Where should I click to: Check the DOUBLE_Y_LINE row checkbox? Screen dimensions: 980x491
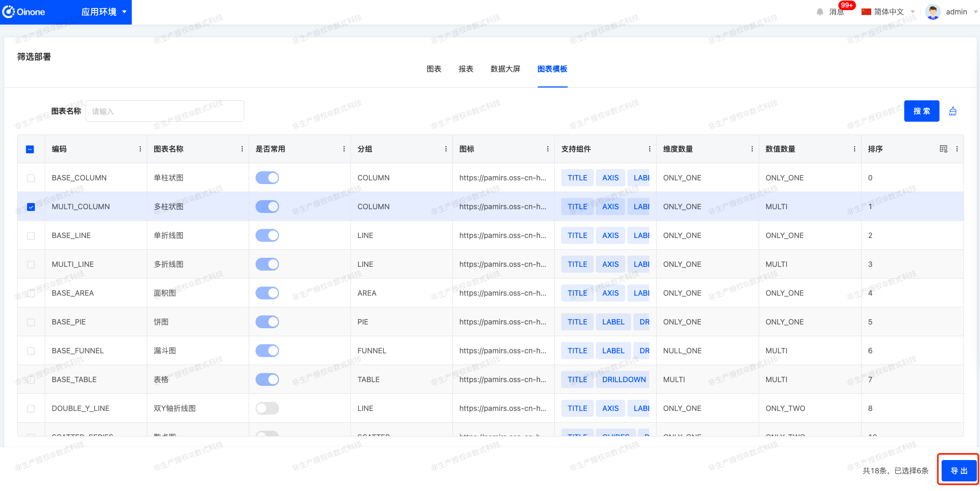click(31, 409)
